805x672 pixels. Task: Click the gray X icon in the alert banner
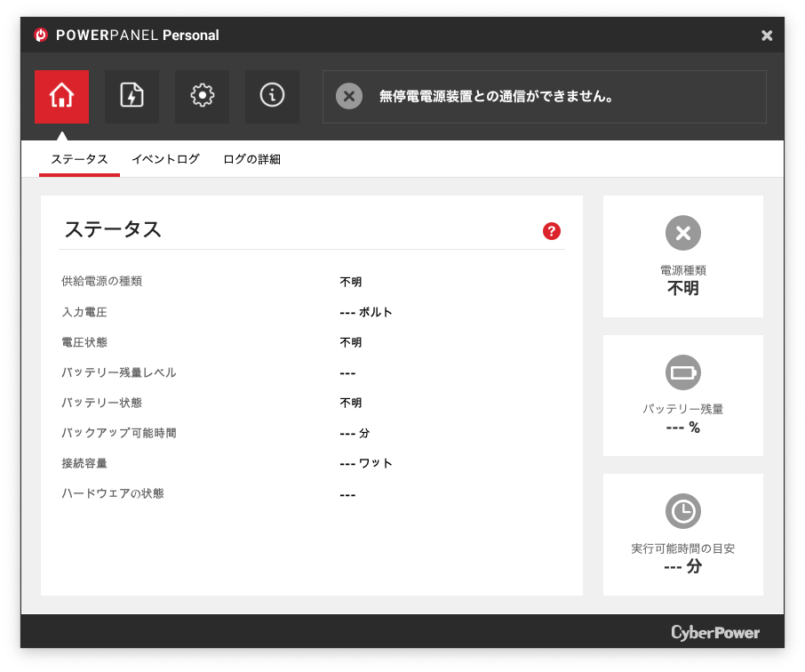349,96
